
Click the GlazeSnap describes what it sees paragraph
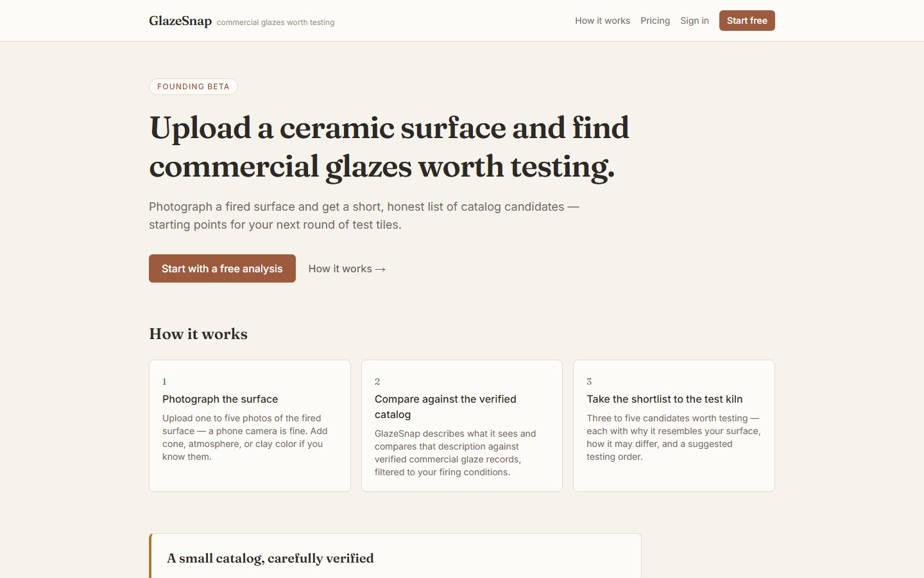456,453
